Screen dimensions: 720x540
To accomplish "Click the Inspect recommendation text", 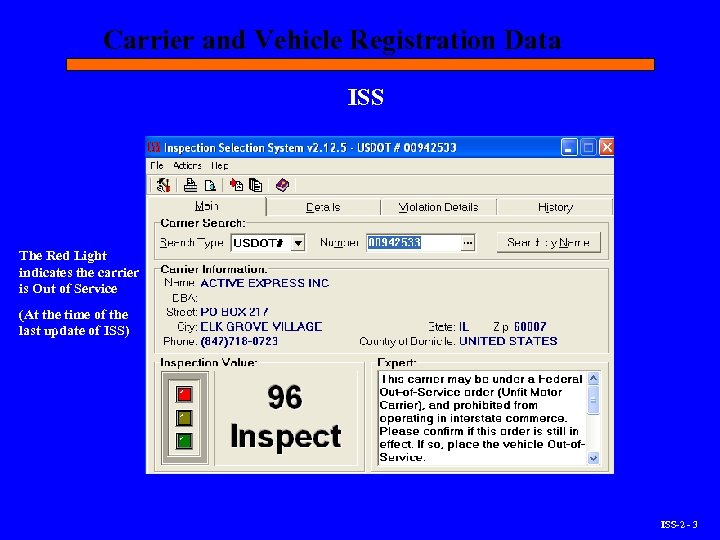I will (x=286, y=436).
